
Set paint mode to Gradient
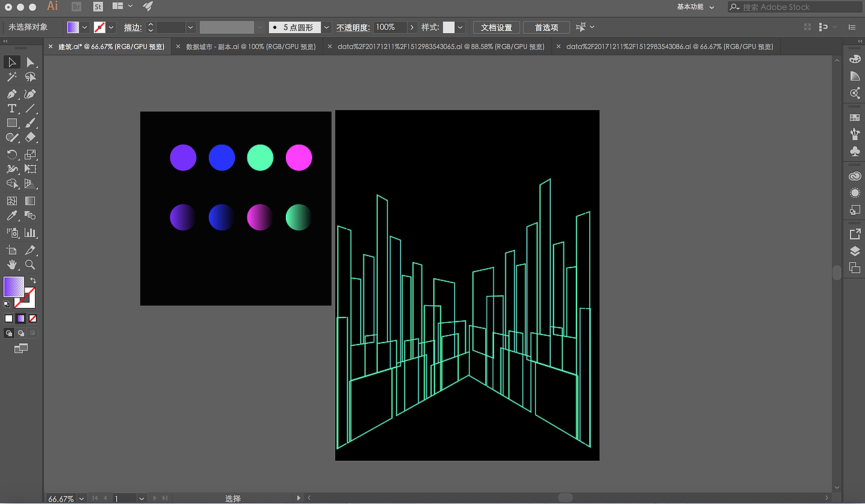[21, 318]
